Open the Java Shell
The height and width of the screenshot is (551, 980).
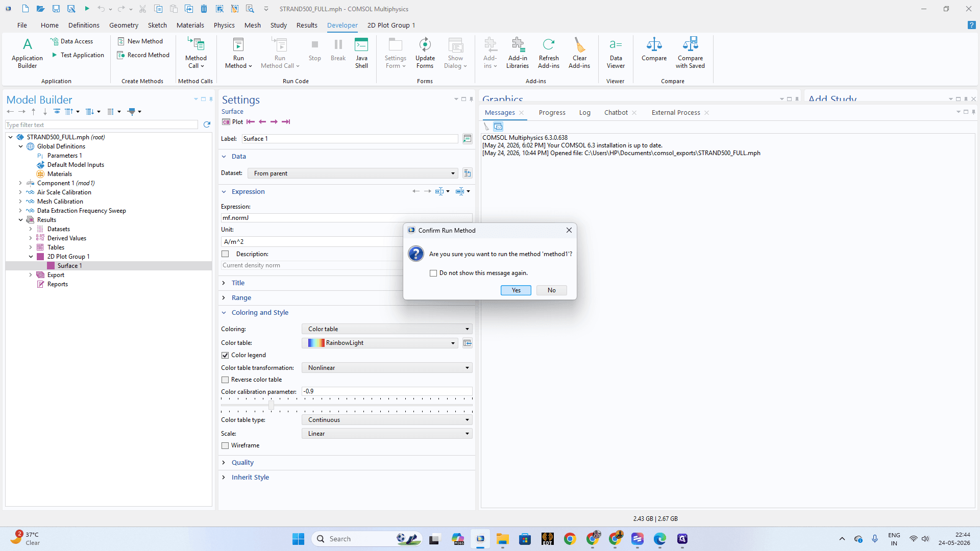[x=361, y=53]
